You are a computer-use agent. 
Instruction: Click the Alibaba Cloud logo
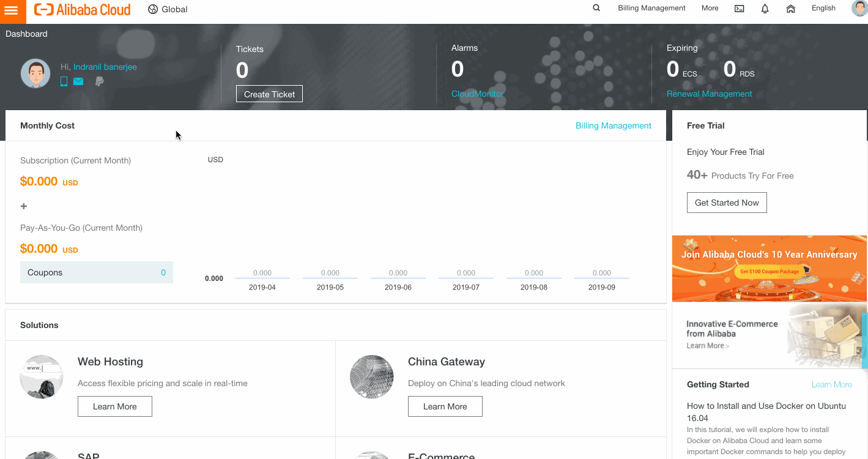click(x=82, y=9)
